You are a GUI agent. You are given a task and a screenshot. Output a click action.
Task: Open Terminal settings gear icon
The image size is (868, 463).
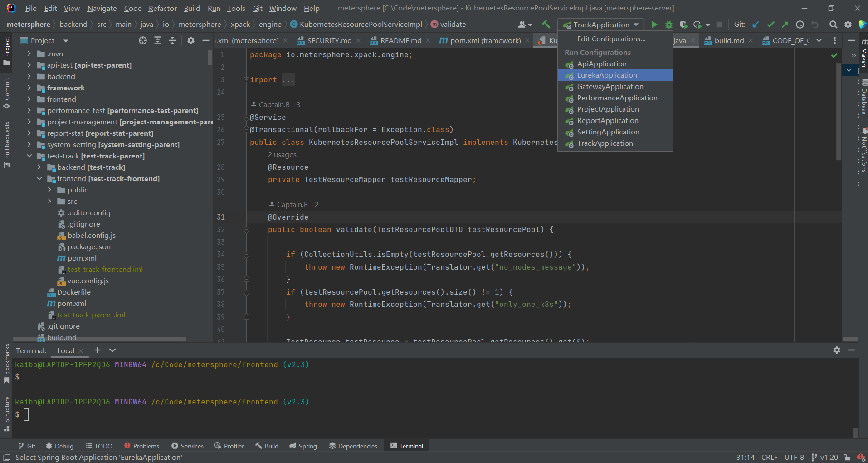point(837,350)
